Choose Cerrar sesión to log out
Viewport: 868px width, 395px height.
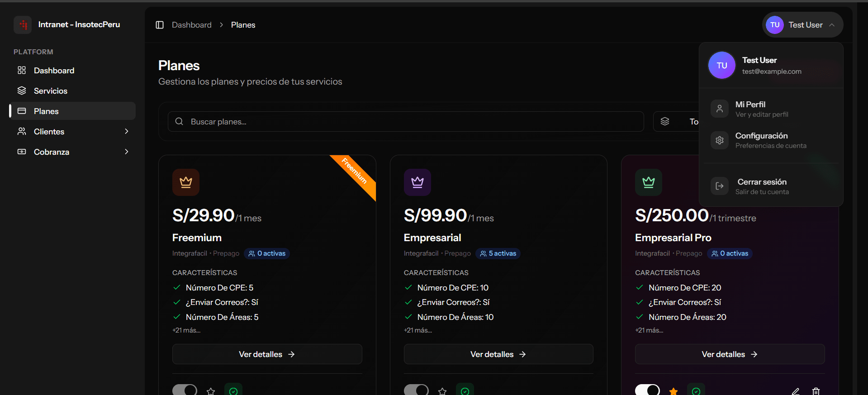click(x=771, y=186)
